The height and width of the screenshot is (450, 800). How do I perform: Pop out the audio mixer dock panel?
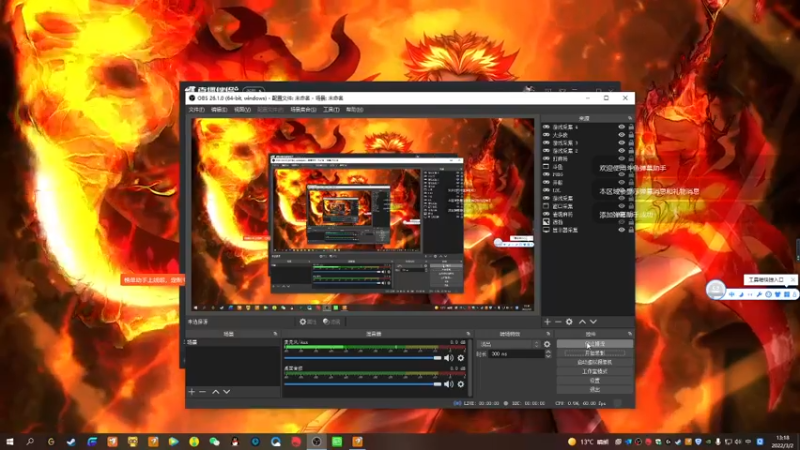[x=468, y=334]
